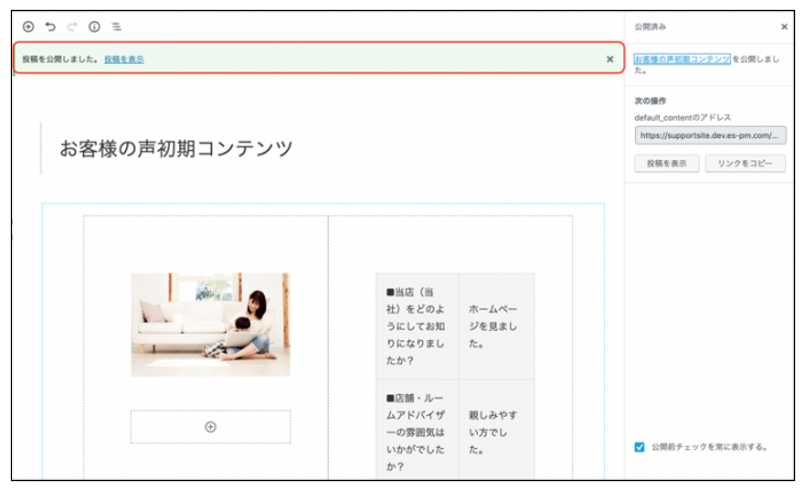Select the ■店舗・ルームアドバイザー question cell

point(415,432)
